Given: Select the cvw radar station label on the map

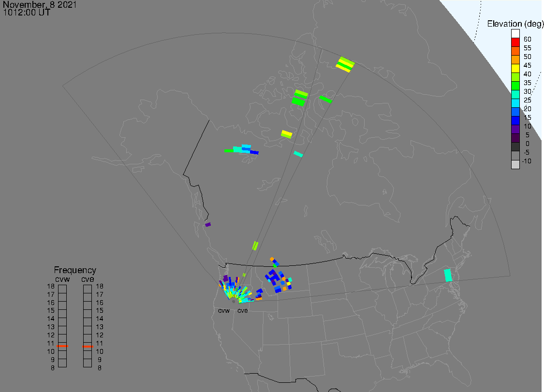Looking at the screenshot, I should tap(224, 310).
